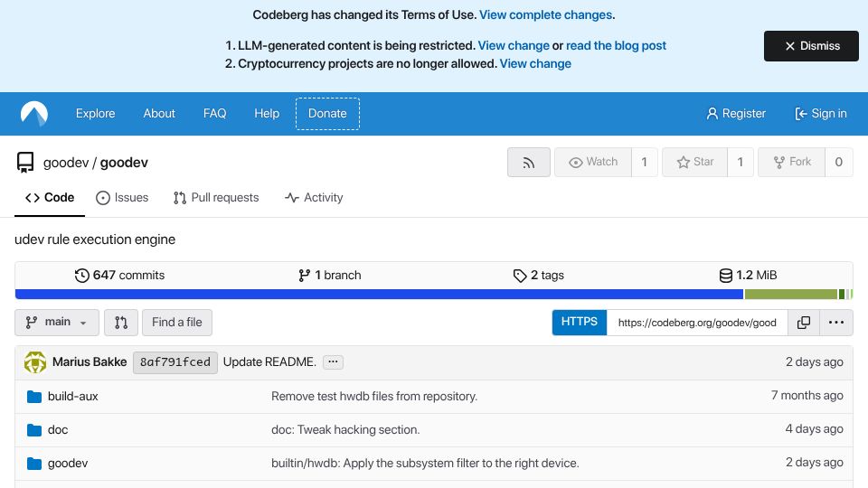
Task: Open the stargazers count
Action: 741,162
